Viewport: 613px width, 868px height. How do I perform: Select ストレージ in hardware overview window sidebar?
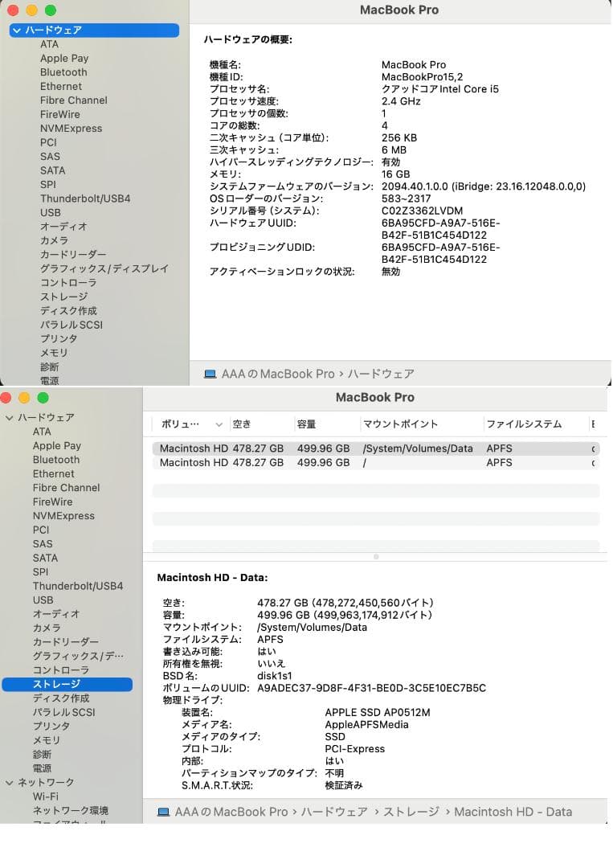pos(63,297)
